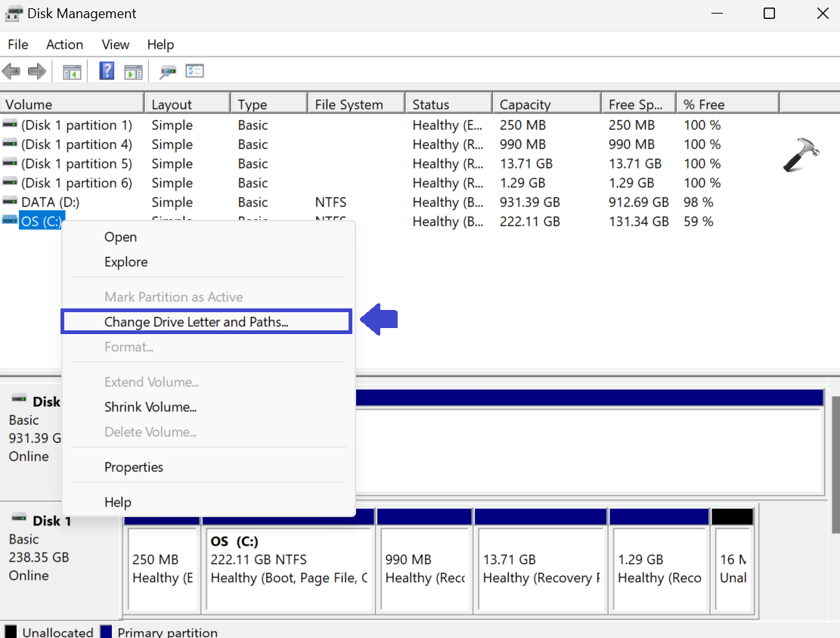Click Explore in the context menu
This screenshot has height=638, width=840.
point(126,262)
